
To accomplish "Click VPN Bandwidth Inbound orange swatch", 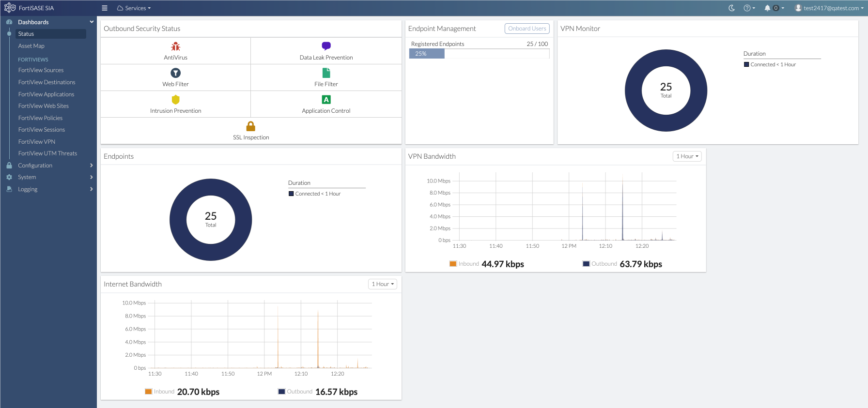I will click(x=453, y=264).
